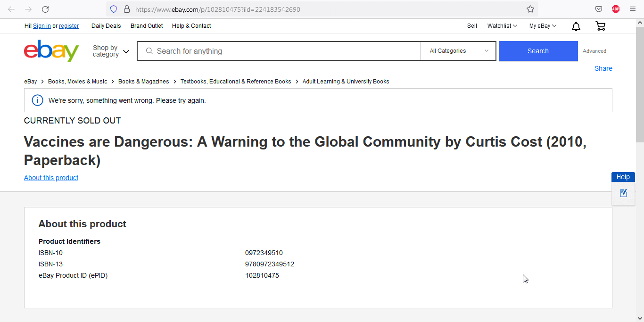Image resolution: width=644 pixels, height=322 pixels.
Task: Open Daily Deals
Action: pyautogui.click(x=106, y=26)
